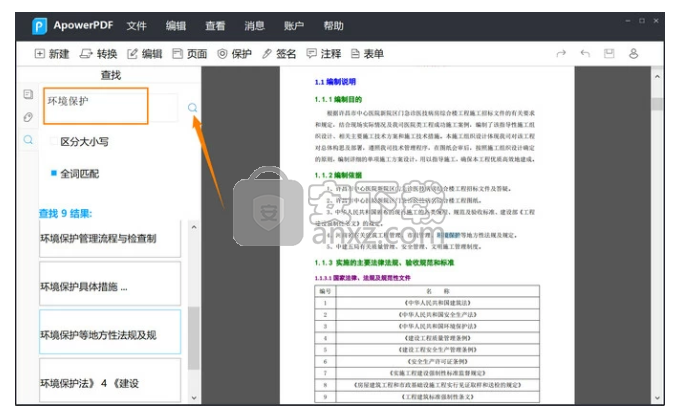Click document scroll down arrow

(657, 397)
